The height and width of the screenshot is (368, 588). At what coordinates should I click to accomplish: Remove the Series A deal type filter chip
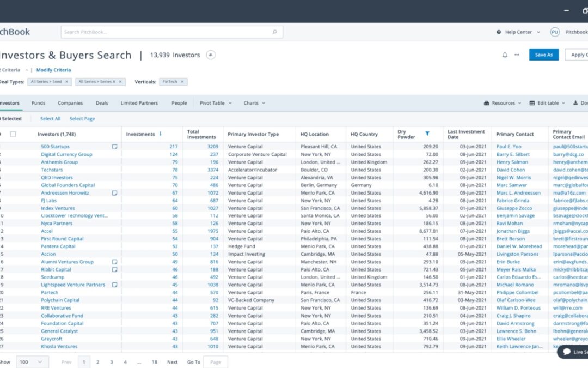(120, 82)
